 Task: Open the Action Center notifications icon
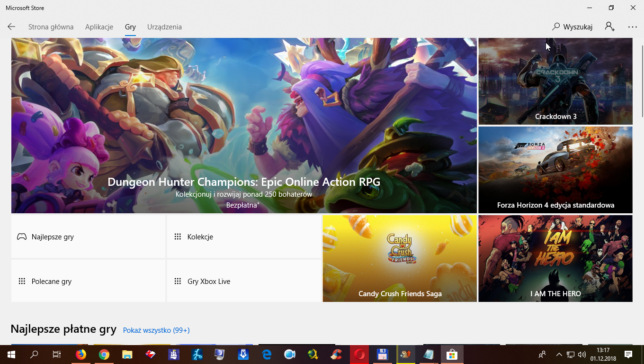(x=628, y=354)
